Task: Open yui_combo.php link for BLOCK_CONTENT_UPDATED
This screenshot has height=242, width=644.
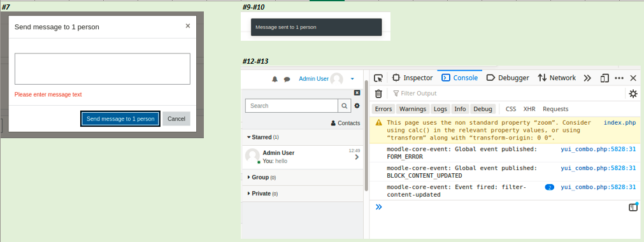Action: [x=598, y=168]
